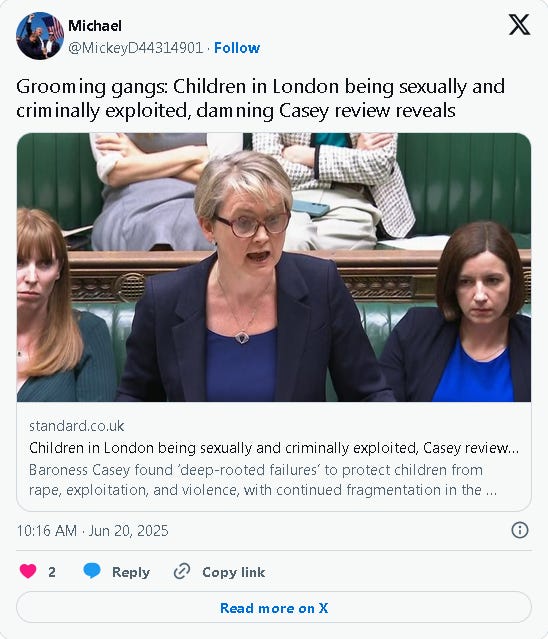The height and width of the screenshot is (639, 548).
Task: Click the chain link copy icon
Action: tap(182, 571)
